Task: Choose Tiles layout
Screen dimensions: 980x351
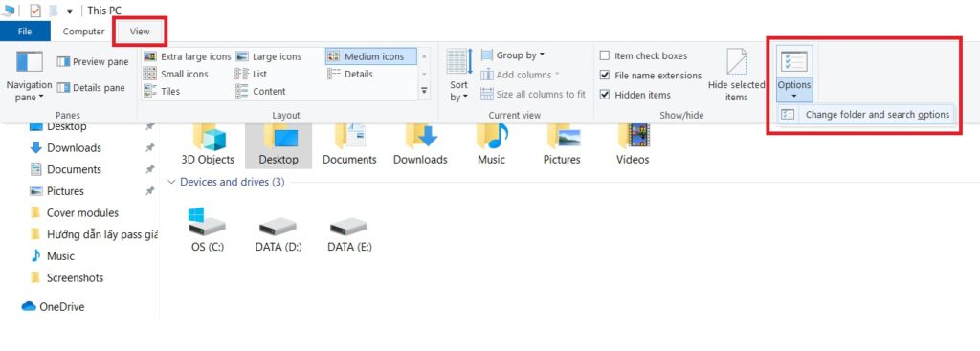Action: click(x=161, y=91)
